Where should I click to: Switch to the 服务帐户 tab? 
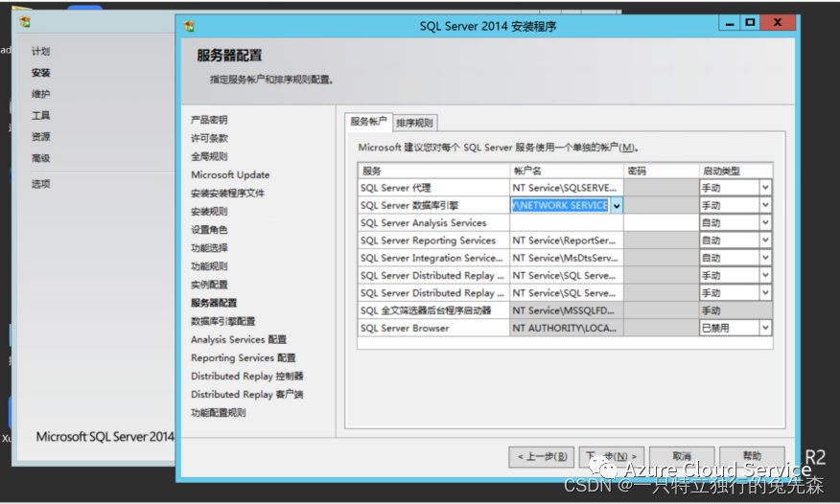point(368,122)
